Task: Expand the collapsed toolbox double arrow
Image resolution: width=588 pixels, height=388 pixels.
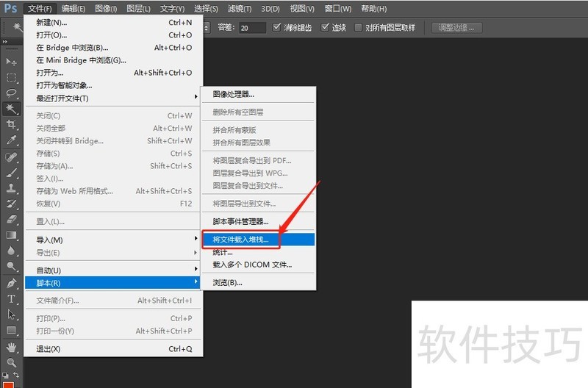Action: pos(5,41)
